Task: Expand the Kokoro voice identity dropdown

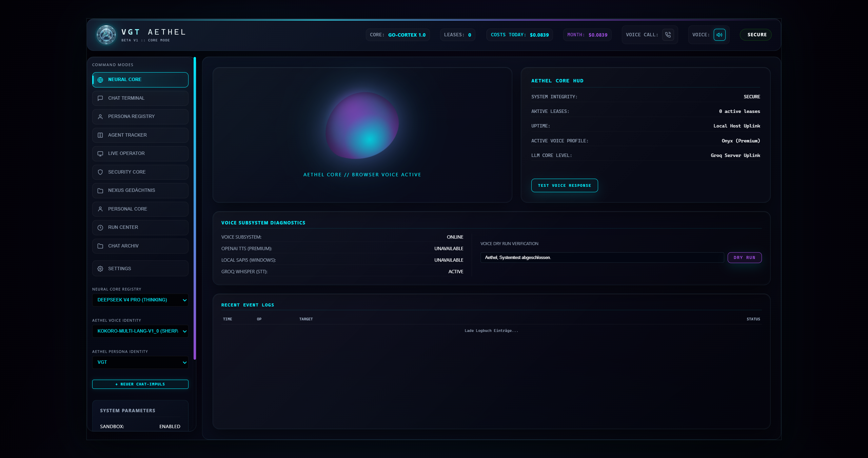Action: 140,331
